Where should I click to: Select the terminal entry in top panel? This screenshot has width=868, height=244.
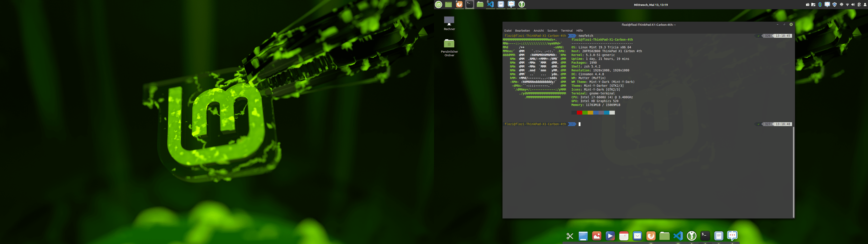[470, 4]
